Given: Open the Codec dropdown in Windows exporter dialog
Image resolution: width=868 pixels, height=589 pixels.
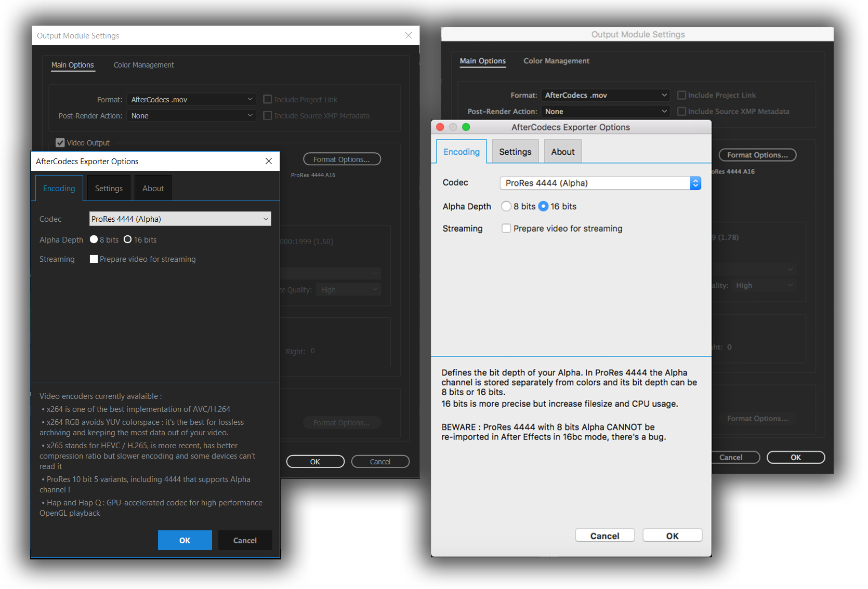Looking at the screenshot, I should tap(179, 219).
